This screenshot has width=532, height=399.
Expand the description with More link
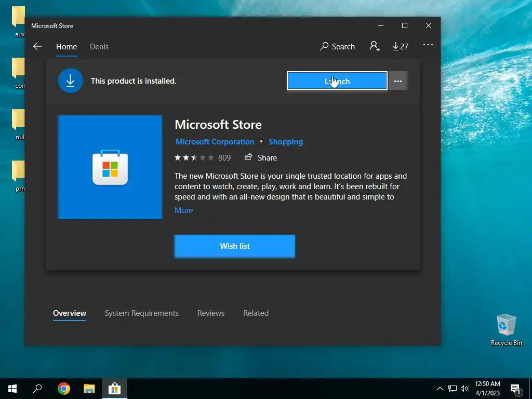pyautogui.click(x=183, y=210)
